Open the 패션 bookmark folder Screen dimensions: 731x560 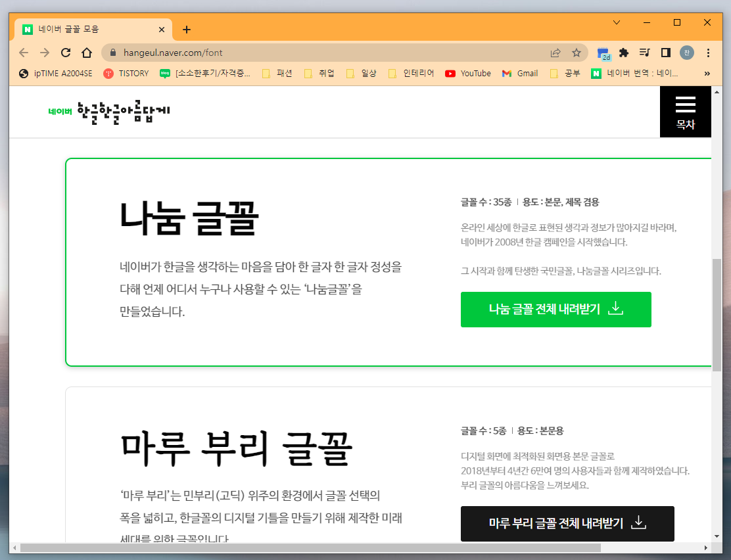point(277,73)
